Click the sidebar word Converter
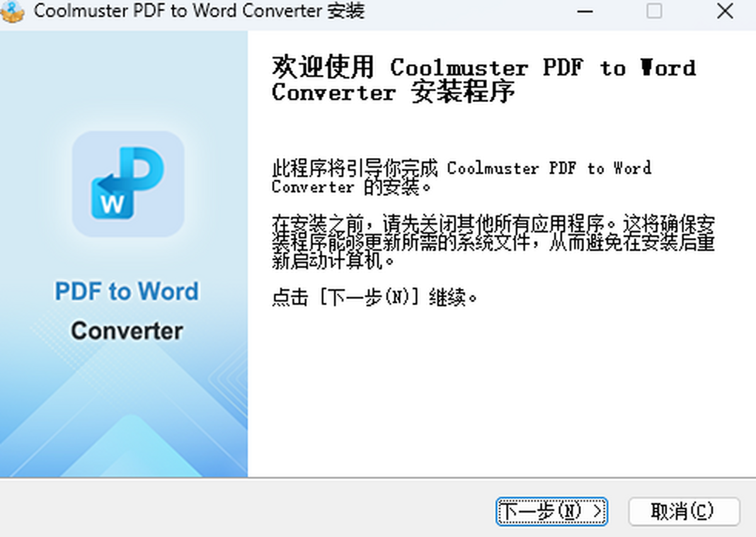This screenshot has height=537, width=756. tap(127, 331)
